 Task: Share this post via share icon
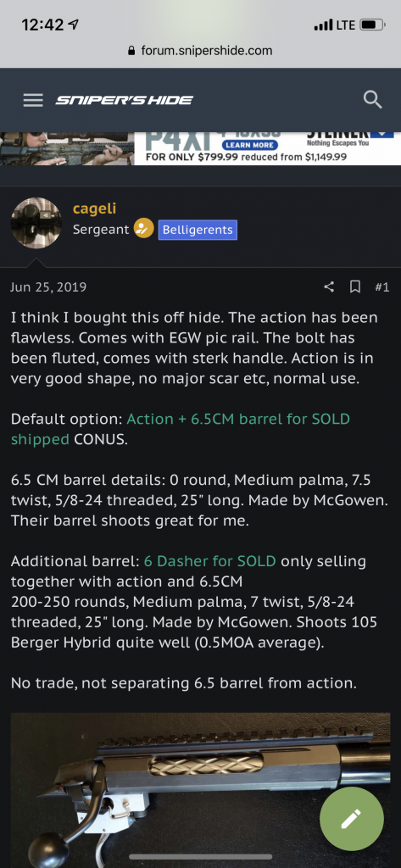pyautogui.click(x=329, y=287)
